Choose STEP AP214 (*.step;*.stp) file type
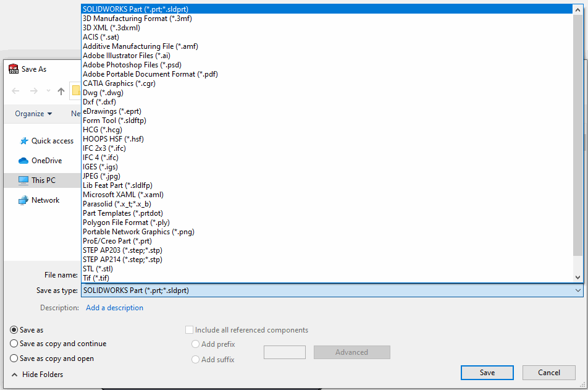The width and height of the screenshot is (588, 390). coord(327,260)
